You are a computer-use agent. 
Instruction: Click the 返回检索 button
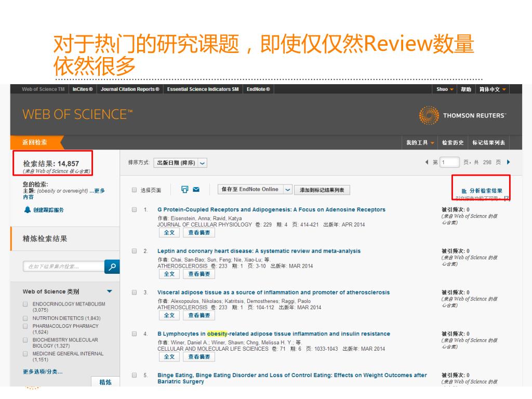click(x=37, y=142)
